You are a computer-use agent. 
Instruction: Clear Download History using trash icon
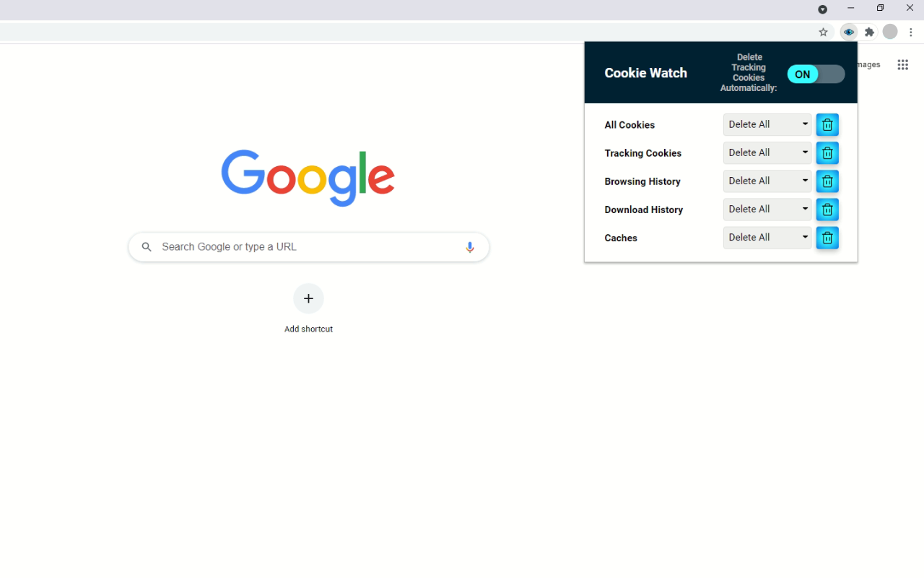(827, 210)
